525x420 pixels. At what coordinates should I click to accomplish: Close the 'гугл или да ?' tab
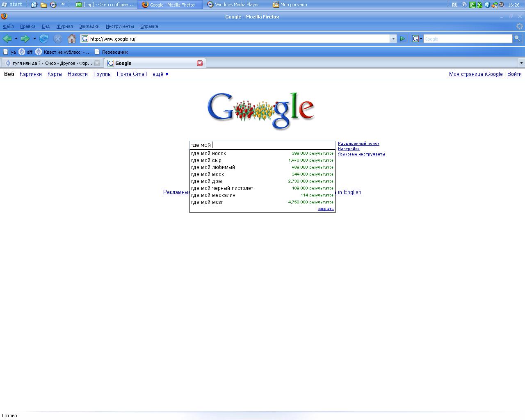[x=97, y=63]
